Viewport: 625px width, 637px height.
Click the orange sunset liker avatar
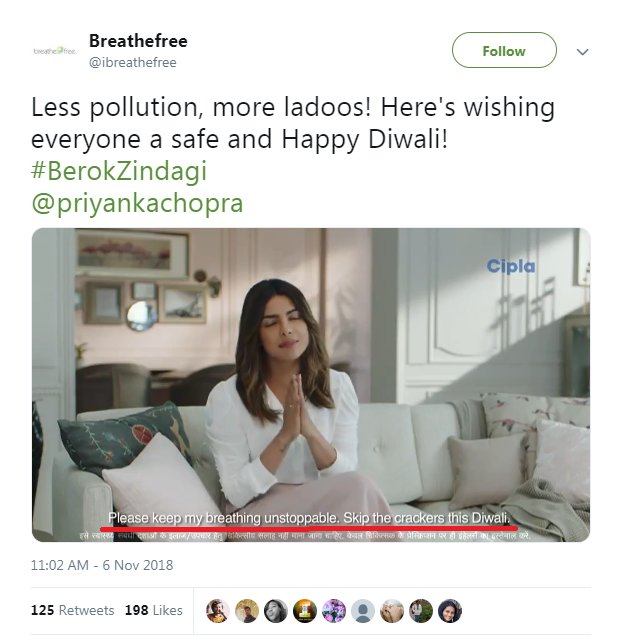pos(305,611)
